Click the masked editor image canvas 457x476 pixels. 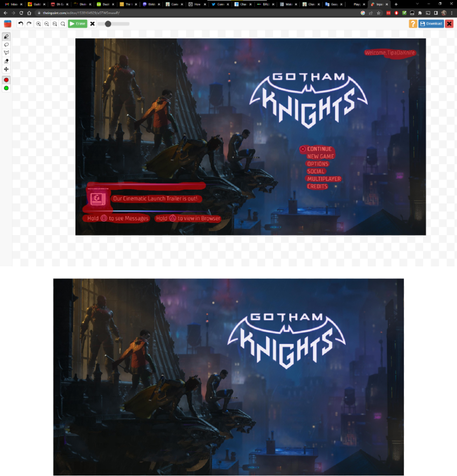[251, 137]
